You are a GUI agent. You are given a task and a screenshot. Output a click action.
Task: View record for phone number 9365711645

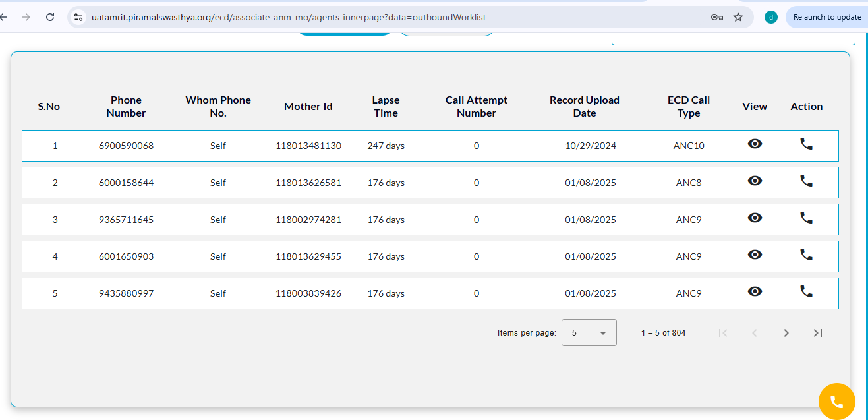(755, 218)
